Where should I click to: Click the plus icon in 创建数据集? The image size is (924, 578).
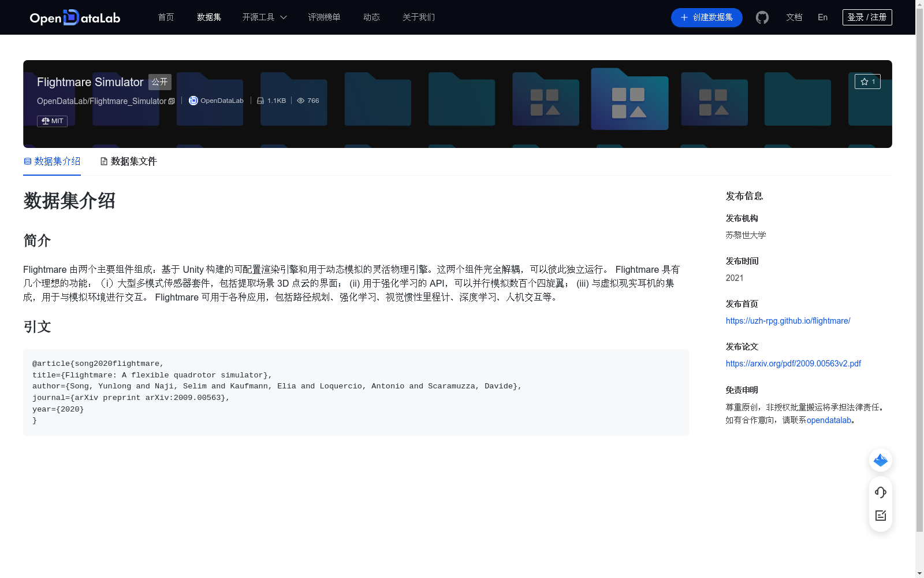684,17
